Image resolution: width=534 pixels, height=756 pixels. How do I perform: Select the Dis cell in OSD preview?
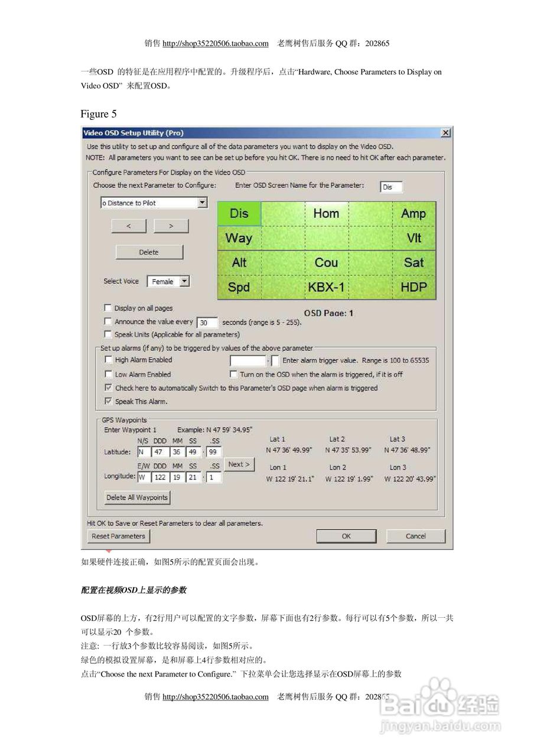point(239,213)
